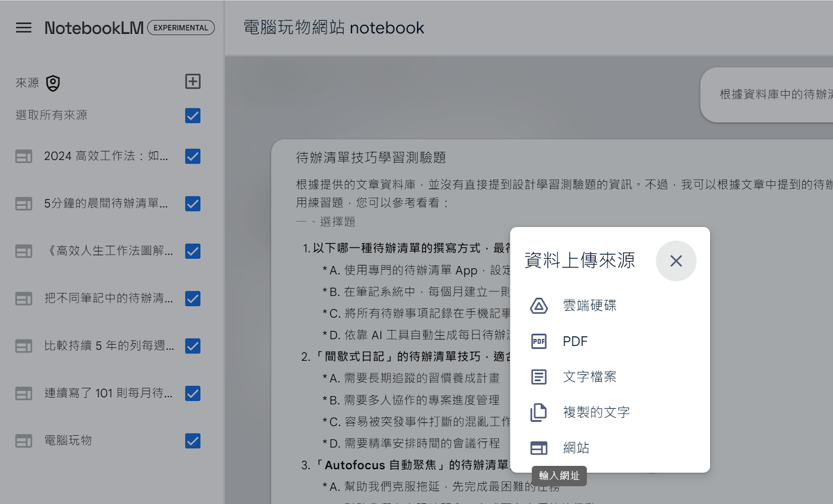Uncheck the 把不同筆記中的待辦清 source
The height and width of the screenshot is (504, 833).
pyautogui.click(x=193, y=299)
